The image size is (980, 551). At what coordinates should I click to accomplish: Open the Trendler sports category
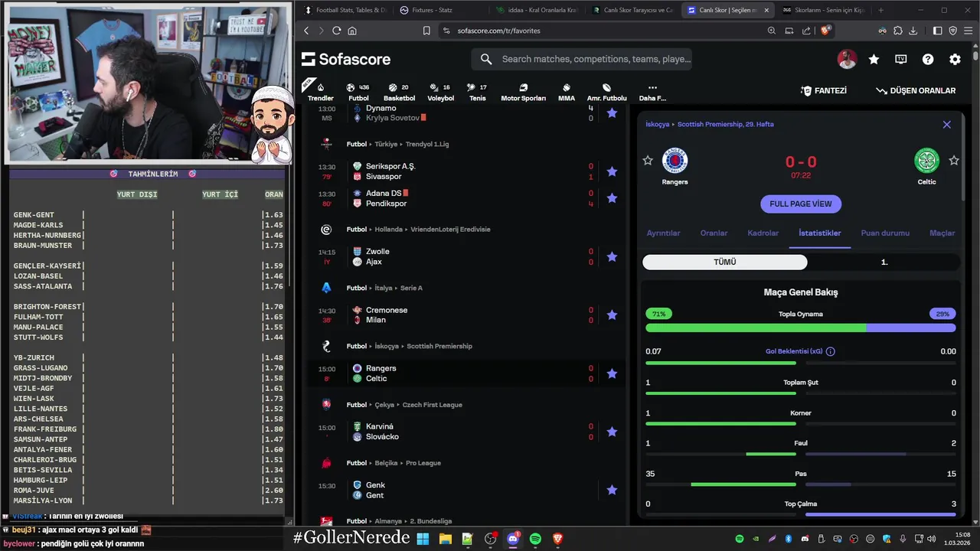[x=320, y=93]
